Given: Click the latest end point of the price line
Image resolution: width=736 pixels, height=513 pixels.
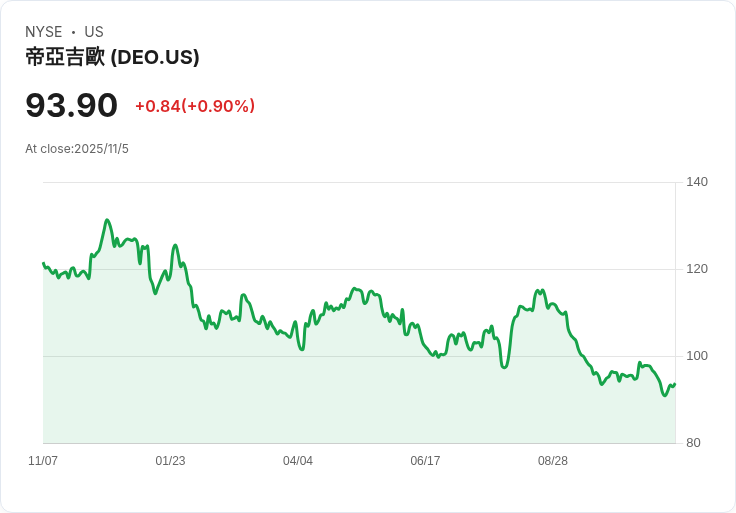Looking at the screenshot, I should point(675,384).
